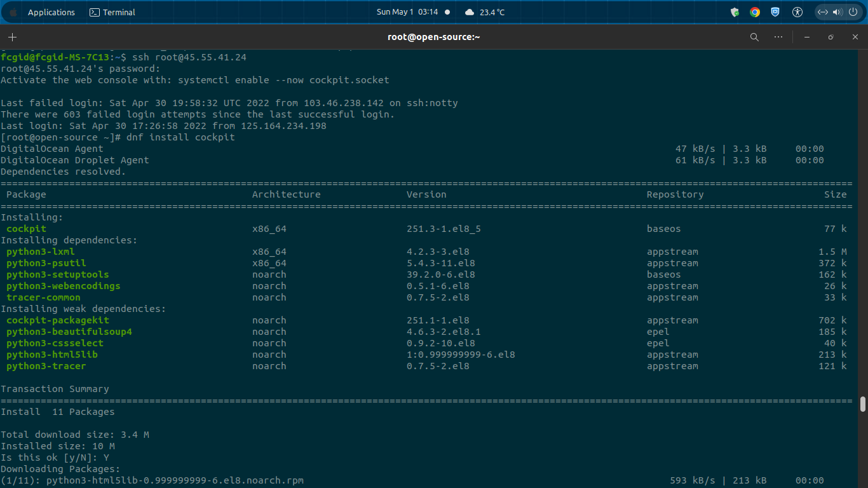Screen dimensions: 868x488
Task: Click the python3-psutil package name
Action: (46, 263)
